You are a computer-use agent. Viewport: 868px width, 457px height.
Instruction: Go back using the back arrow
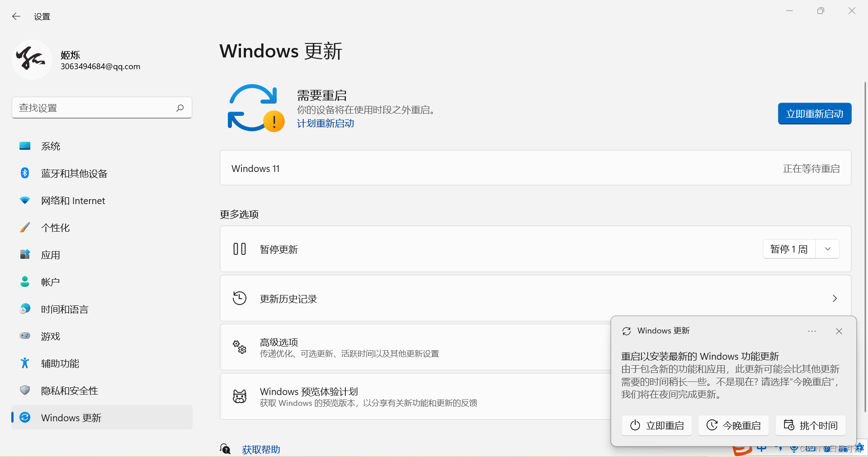[16, 16]
